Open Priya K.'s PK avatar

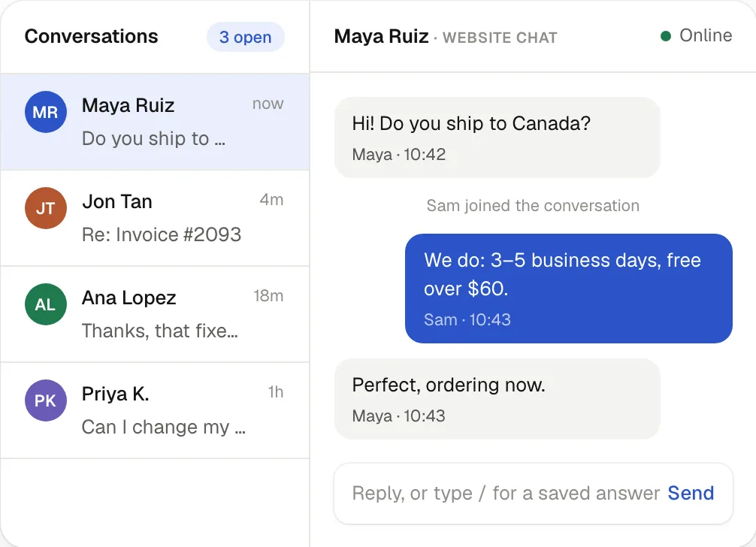(x=46, y=400)
